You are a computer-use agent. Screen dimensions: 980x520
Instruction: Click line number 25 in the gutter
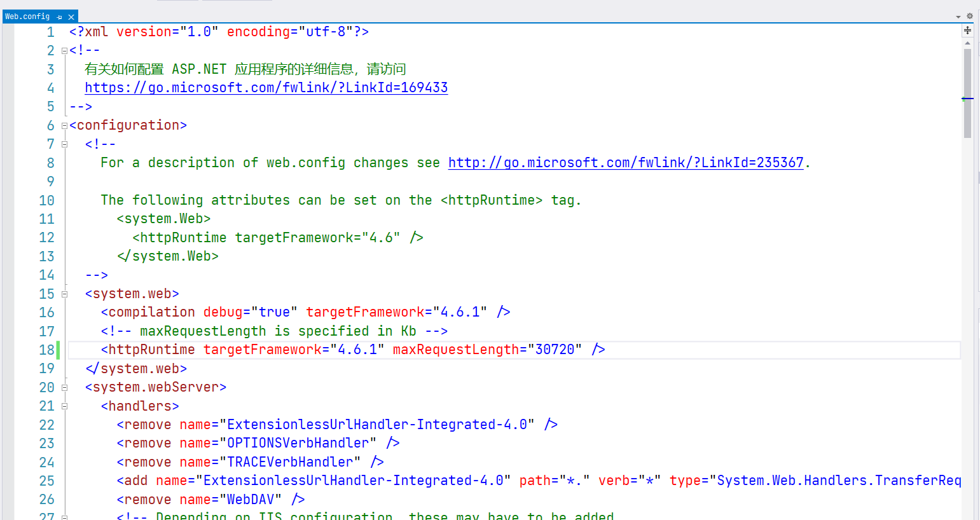point(46,481)
